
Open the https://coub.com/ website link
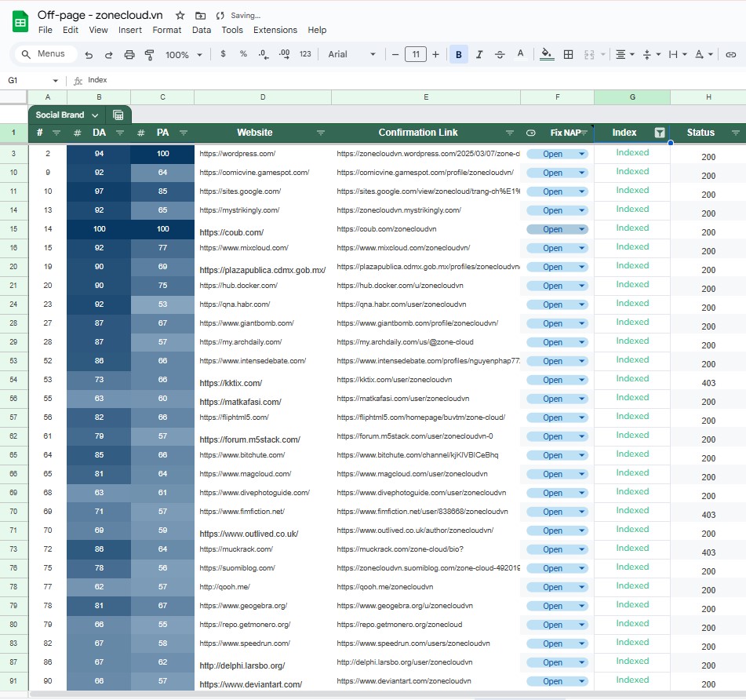coord(231,232)
